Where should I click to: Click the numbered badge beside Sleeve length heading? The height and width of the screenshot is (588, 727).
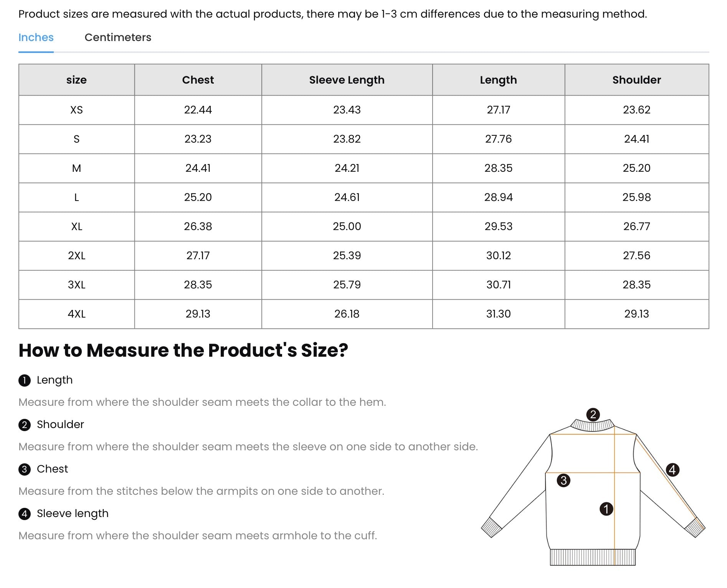(x=25, y=514)
